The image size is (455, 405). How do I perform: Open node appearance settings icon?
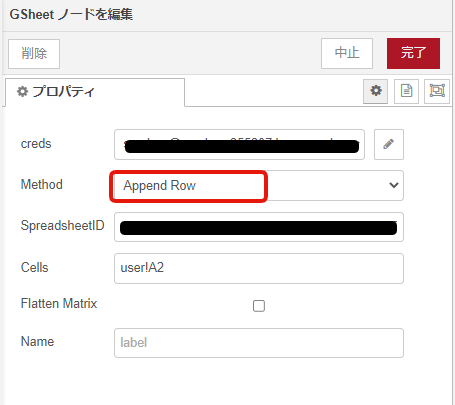click(437, 91)
